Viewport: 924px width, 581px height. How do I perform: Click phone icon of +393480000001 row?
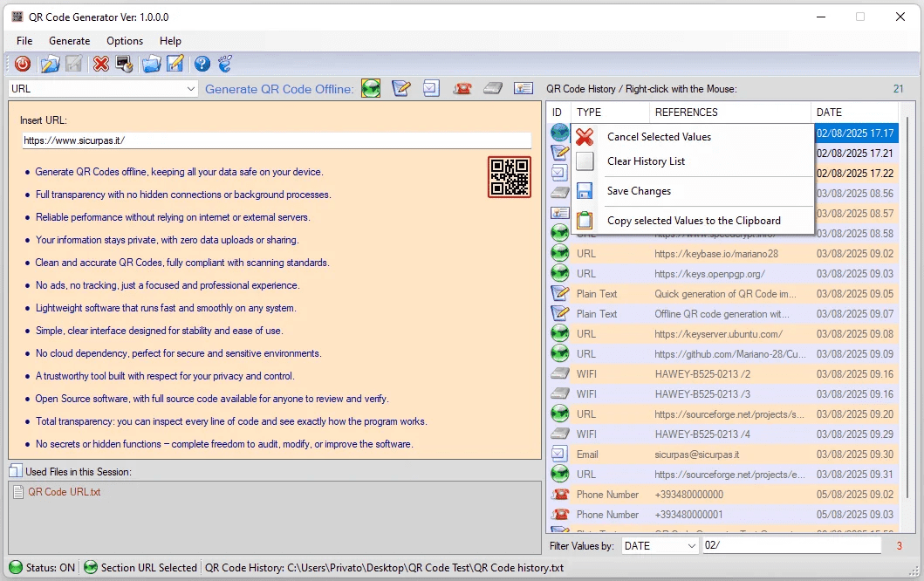pyautogui.click(x=560, y=515)
